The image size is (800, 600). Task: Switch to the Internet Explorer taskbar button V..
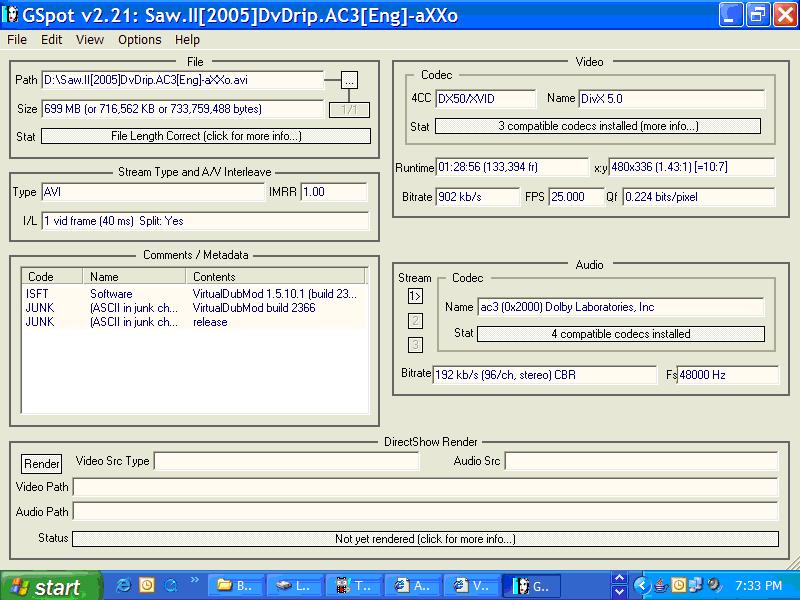point(471,586)
